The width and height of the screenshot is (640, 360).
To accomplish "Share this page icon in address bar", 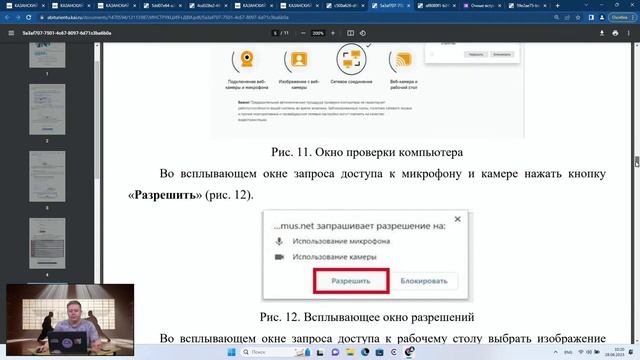I will click(567, 18).
